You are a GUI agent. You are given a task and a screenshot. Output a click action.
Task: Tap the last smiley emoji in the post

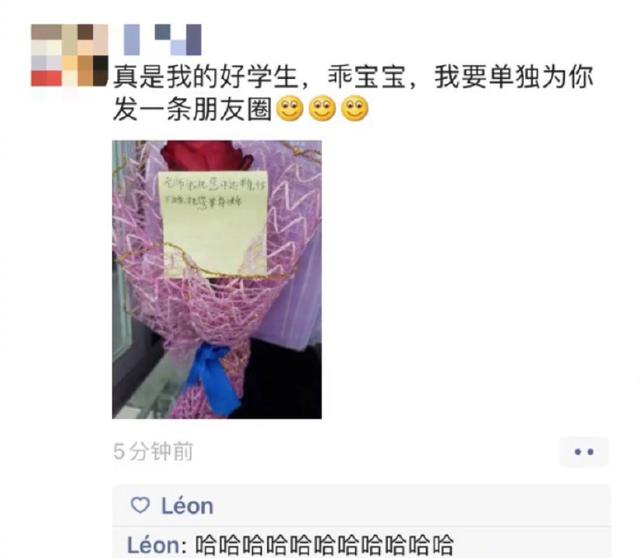point(355,109)
